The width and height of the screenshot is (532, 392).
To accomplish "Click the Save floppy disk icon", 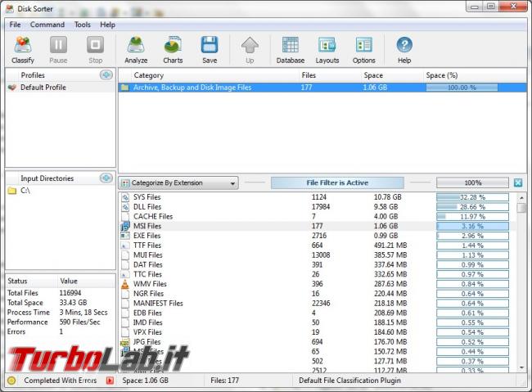I will pos(210,45).
